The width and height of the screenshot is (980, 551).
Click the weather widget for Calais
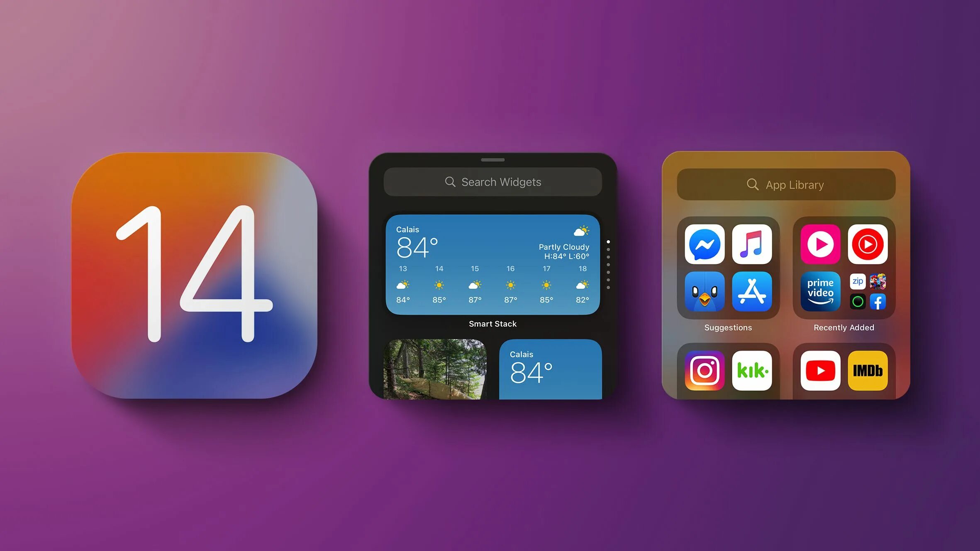coord(492,264)
